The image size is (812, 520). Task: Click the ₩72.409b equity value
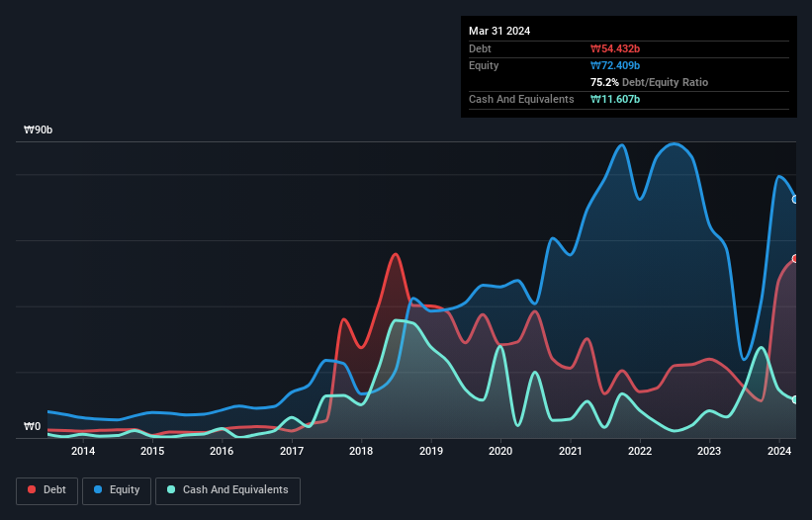click(x=615, y=65)
